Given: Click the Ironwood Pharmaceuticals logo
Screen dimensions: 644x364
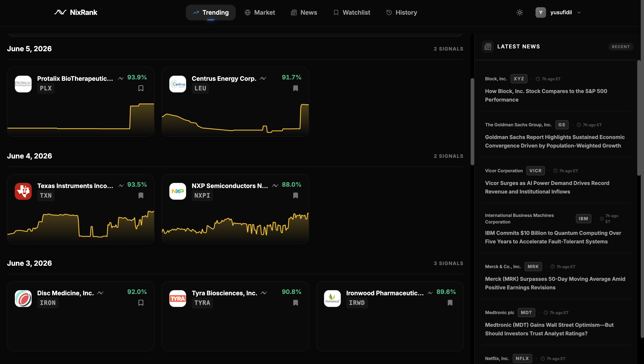Looking at the screenshot, I should tap(332, 299).
